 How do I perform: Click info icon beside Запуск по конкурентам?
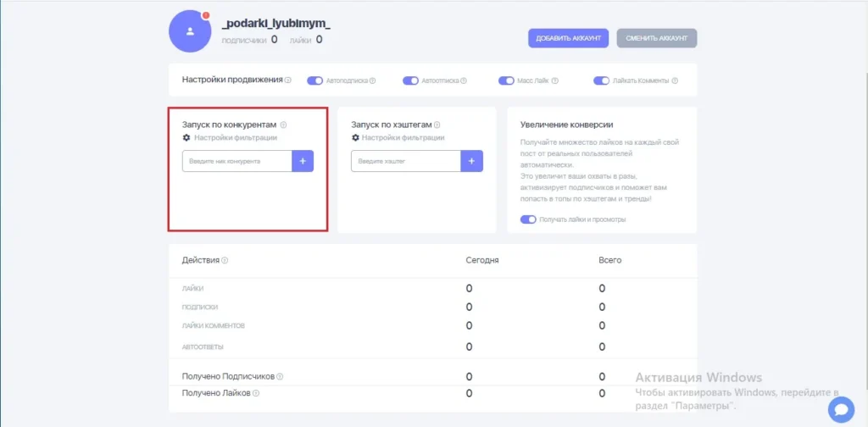coord(283,125)
